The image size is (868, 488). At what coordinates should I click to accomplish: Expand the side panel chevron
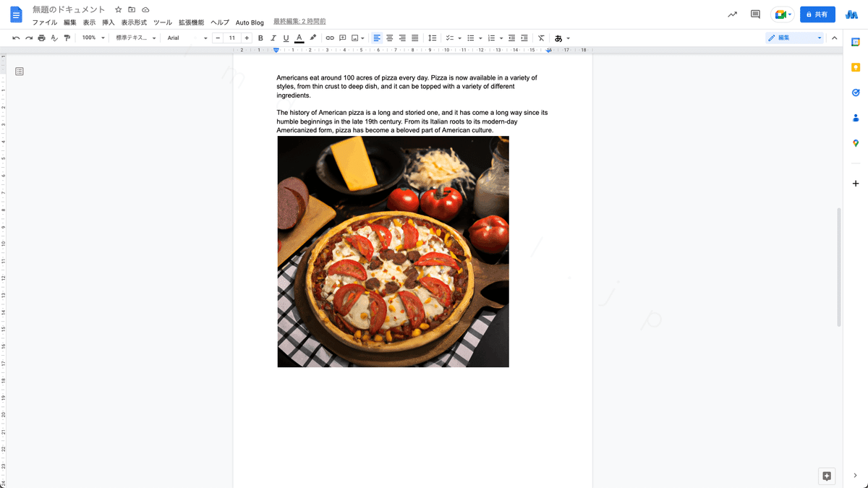coord(856,475)
